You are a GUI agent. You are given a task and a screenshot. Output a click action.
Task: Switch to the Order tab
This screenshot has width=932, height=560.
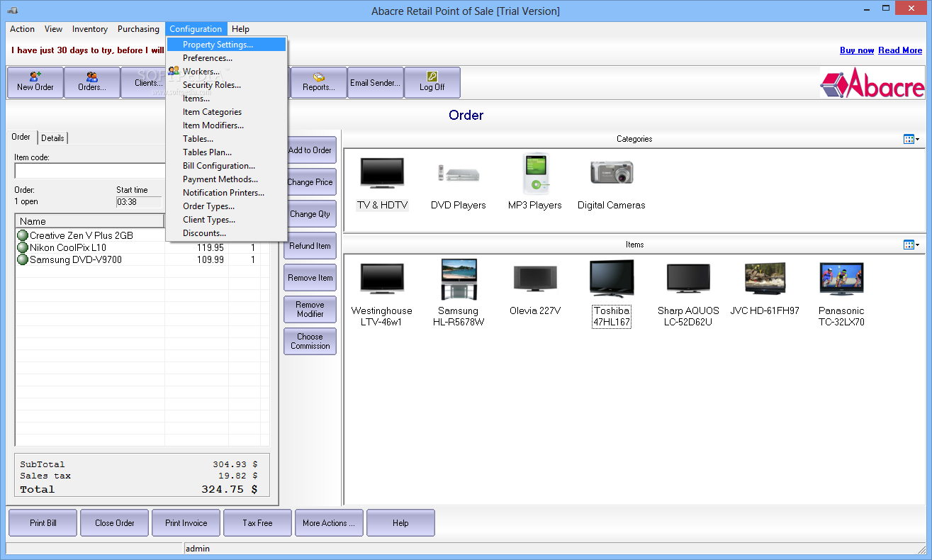click(21, 137)
